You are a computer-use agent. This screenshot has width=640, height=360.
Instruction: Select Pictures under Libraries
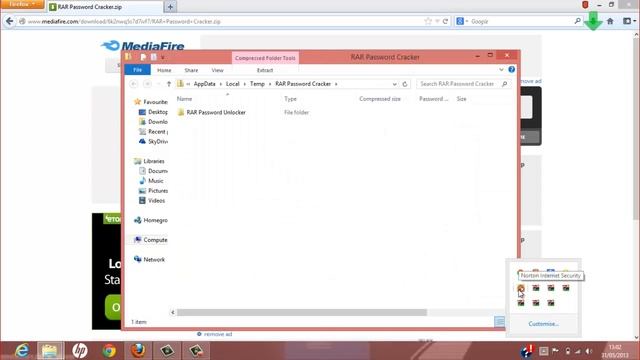coord(153,191)
